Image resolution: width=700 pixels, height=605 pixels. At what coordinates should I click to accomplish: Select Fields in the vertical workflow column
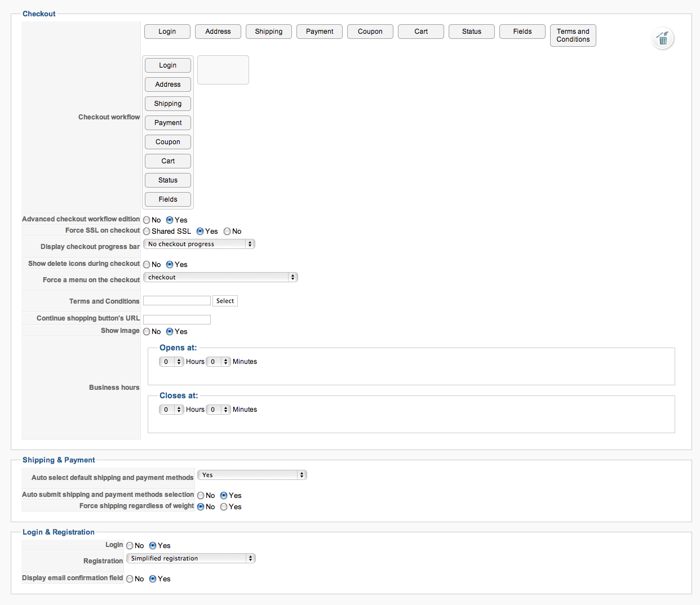tap(168, 199)
